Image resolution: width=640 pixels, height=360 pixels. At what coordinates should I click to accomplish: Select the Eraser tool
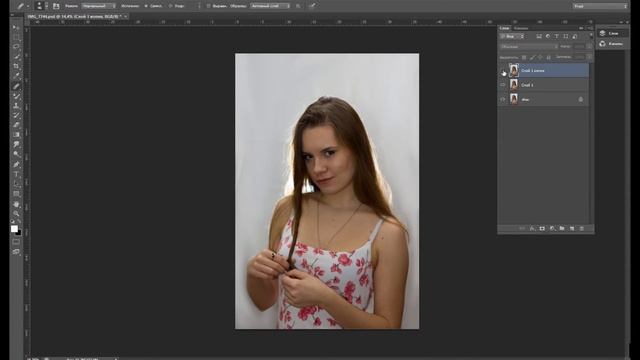16,125
